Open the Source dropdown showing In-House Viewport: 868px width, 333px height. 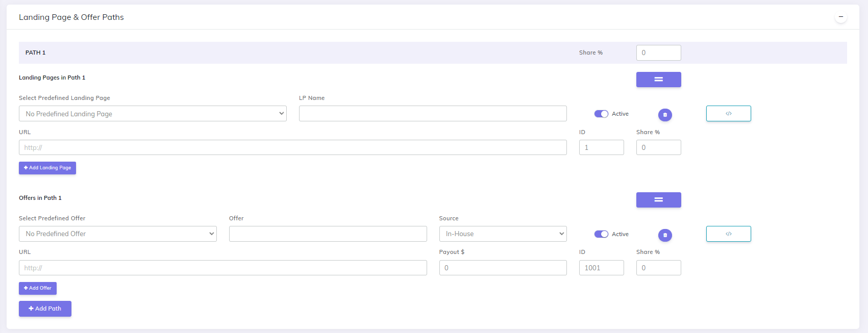(x=503, y=234)
